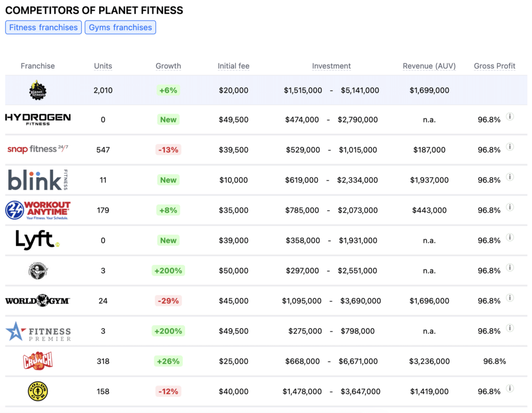
Task: Sort by the Units column header
Action: [x=103, y=66]
